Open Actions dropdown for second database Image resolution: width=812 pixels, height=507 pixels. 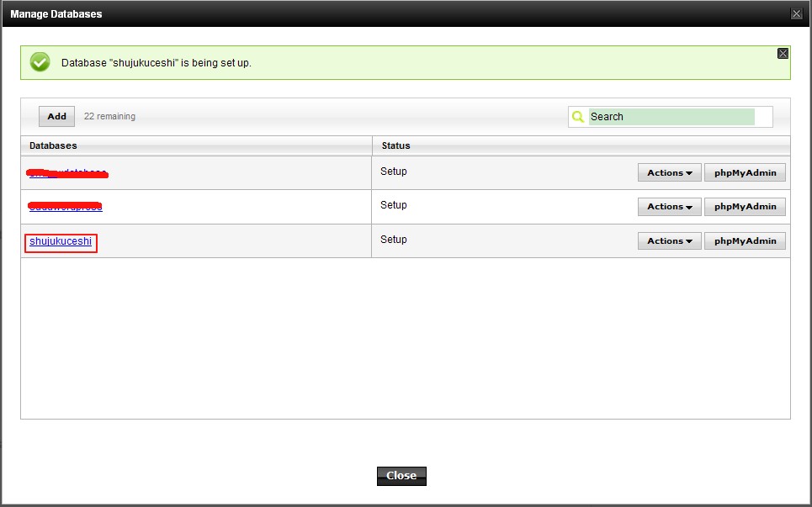[x=669, y=207]
